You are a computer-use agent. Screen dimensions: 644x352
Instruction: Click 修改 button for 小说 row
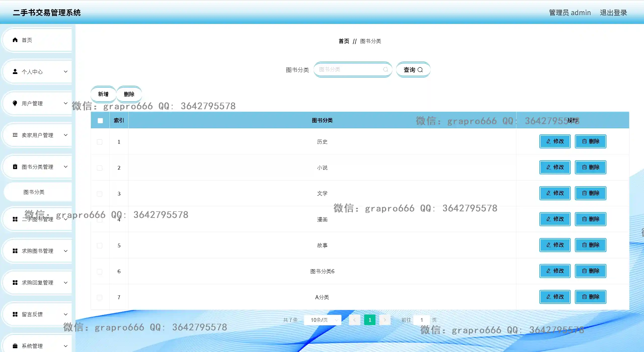(555, 167)
